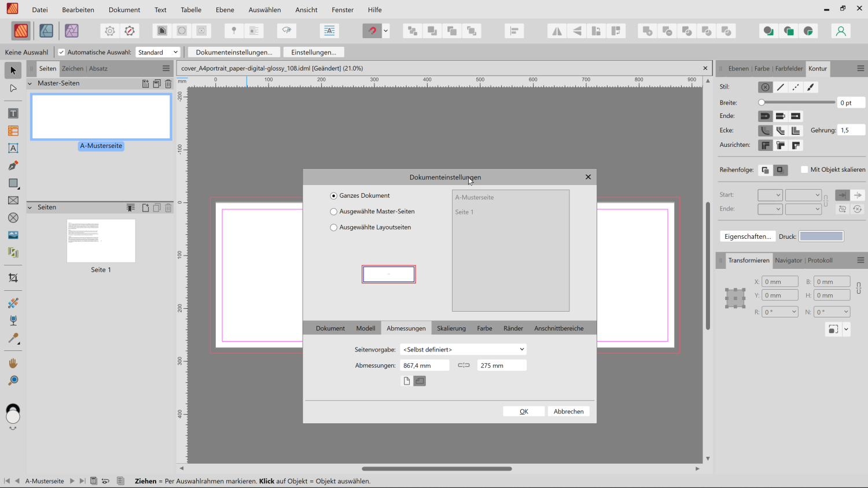Activate the Zoom tool
This screenshot has width=868, height=488.
coord(13,380)
